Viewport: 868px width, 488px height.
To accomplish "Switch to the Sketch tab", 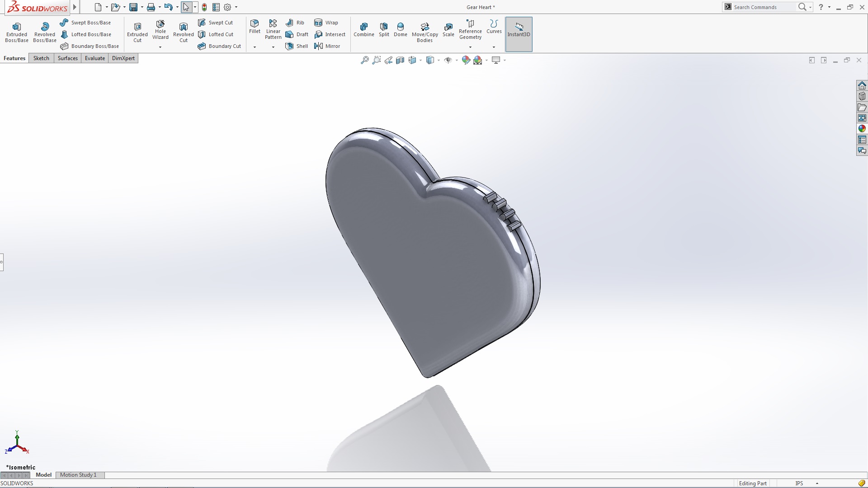I will point(41,58).
